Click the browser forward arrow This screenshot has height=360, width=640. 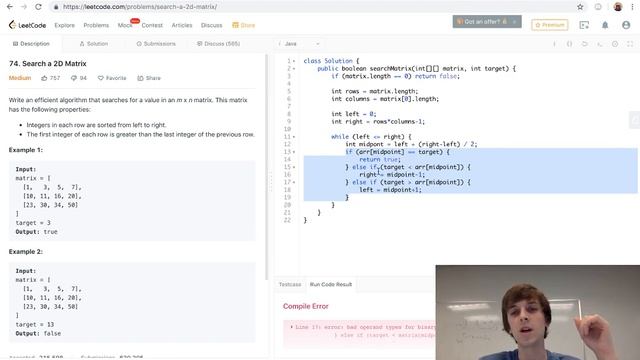tap(24, 7)
